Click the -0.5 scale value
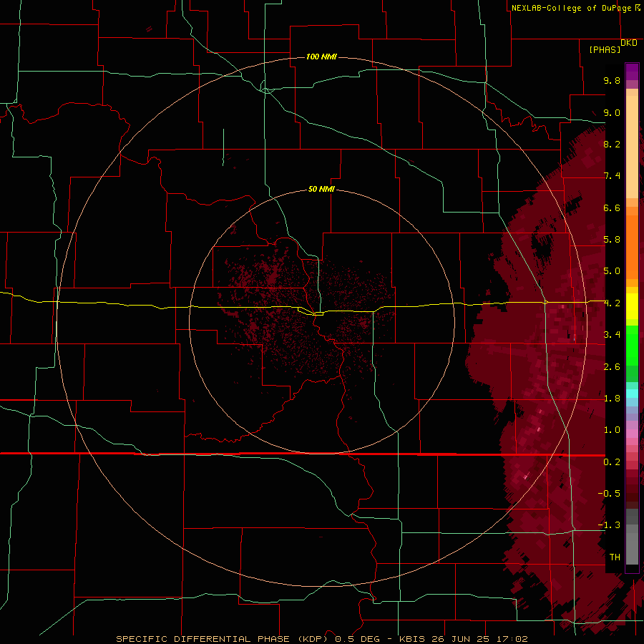This screenshot has height=644, width=644. 609,494
